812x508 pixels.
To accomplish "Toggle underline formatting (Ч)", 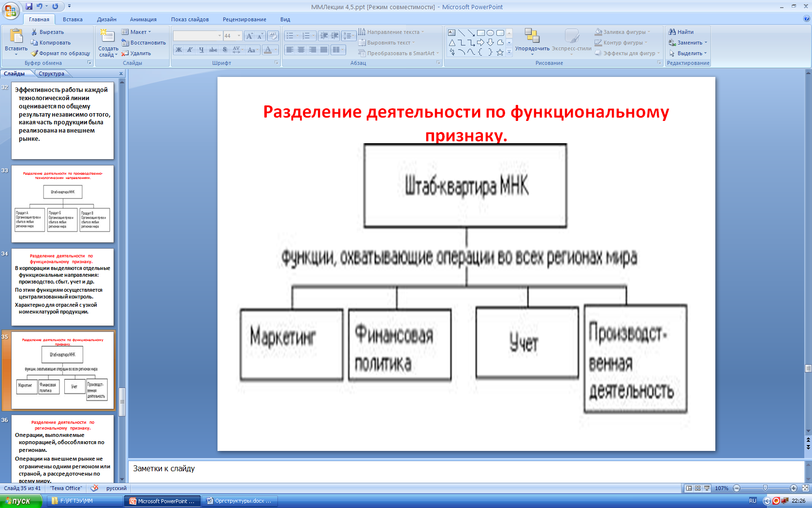I will [x=201, y=50].
